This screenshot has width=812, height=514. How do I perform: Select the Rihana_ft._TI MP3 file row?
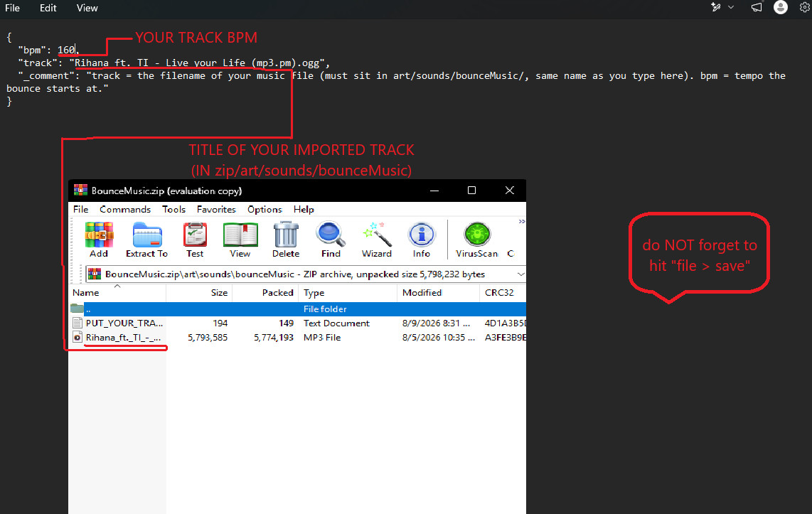[297, 338]
